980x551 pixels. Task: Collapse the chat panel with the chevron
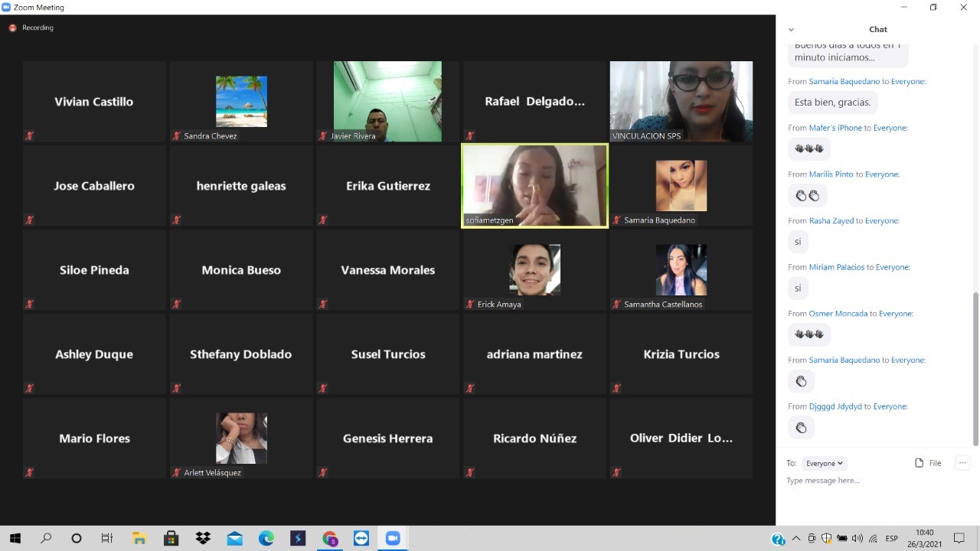791,30
